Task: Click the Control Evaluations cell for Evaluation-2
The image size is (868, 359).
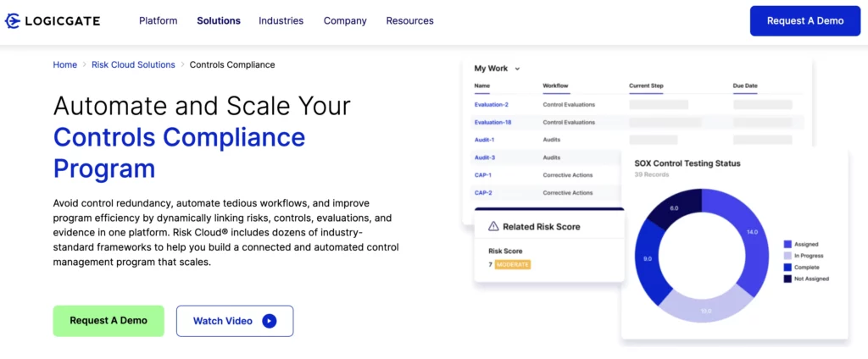Action: (569, 104)
